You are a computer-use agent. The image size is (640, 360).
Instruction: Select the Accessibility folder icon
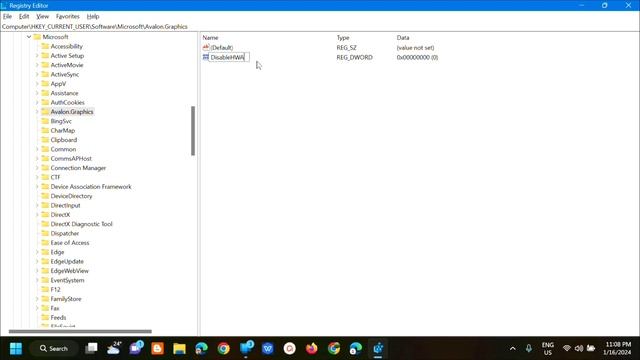[45, 46]
